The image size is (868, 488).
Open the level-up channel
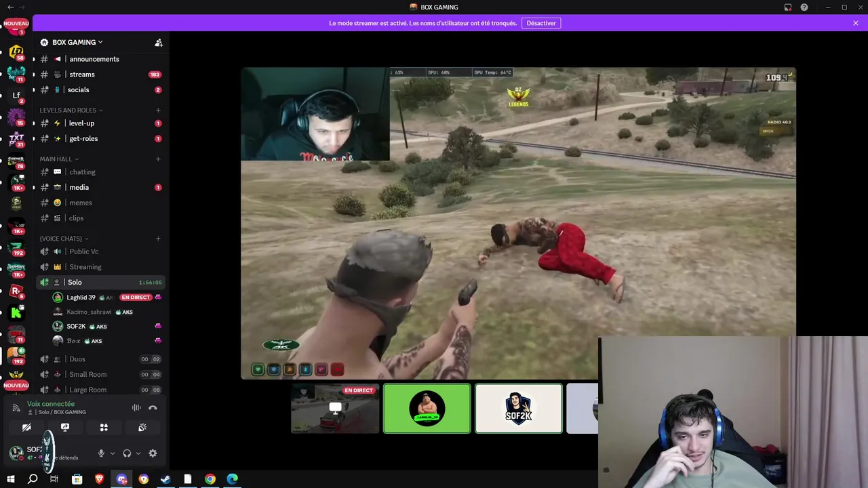point(100,123)
